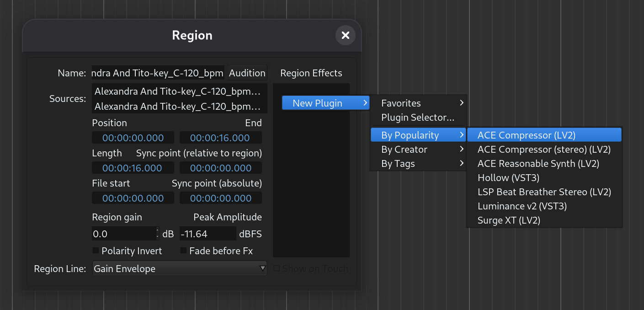Viewport: 644px width, 310px height.
Task: Enable Fade before Fx
Action: tap(183, 250)
